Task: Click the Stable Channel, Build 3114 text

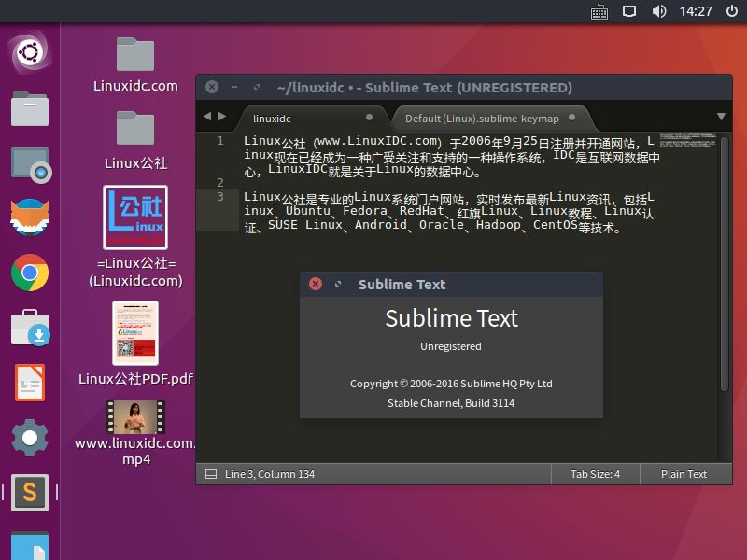Action: pos(451,403)
